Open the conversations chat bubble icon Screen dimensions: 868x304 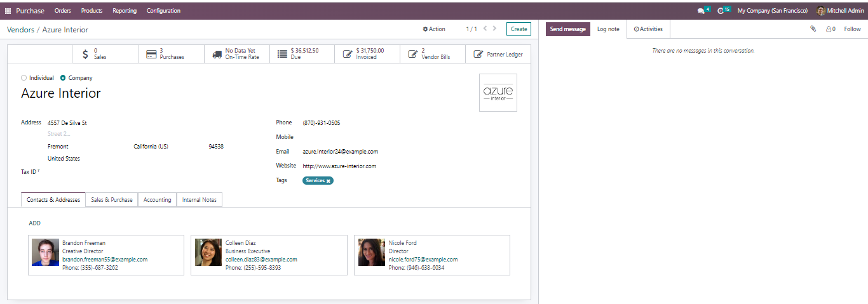pos(701,11)
